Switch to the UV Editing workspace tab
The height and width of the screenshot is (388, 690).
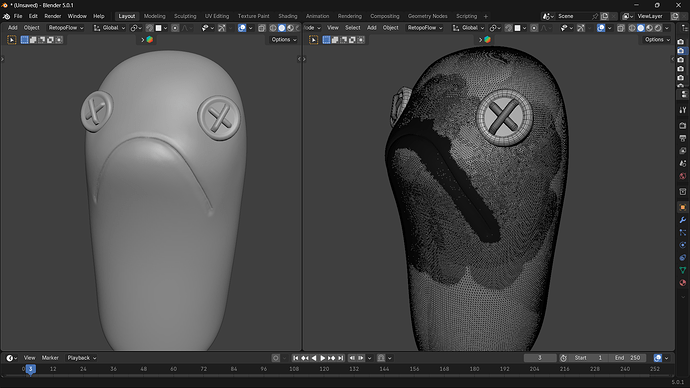pyautogui.click(x=217, y=16)
